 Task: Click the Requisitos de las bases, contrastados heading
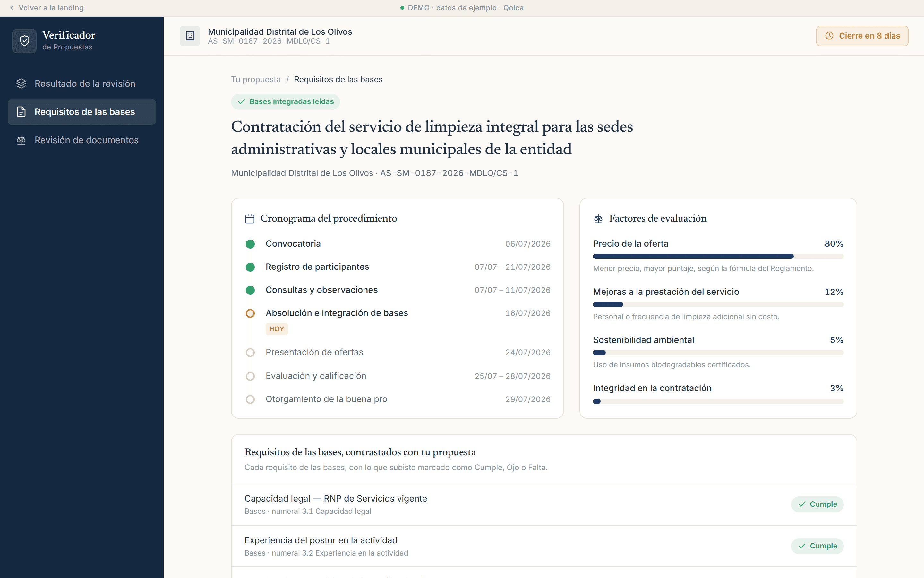(360, 452)
